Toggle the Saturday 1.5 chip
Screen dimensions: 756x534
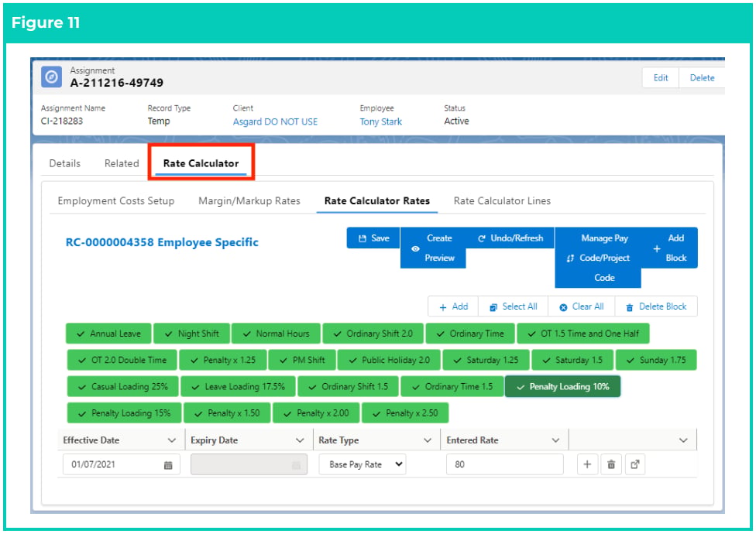[x=572, y=360]
